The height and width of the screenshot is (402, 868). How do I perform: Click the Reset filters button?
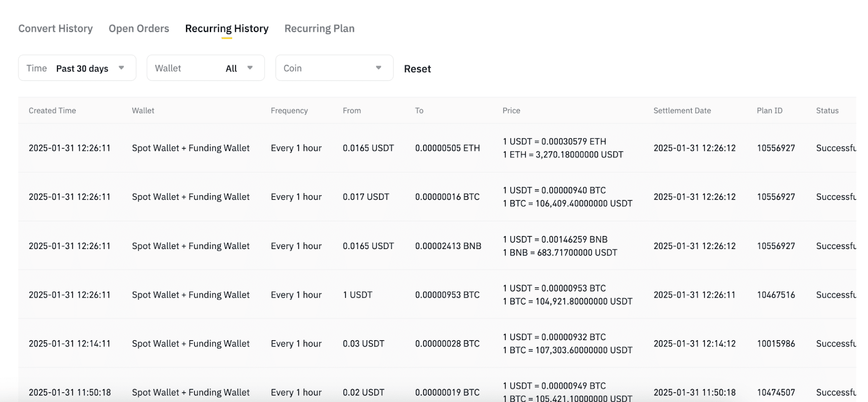click(x=417, y=69)
